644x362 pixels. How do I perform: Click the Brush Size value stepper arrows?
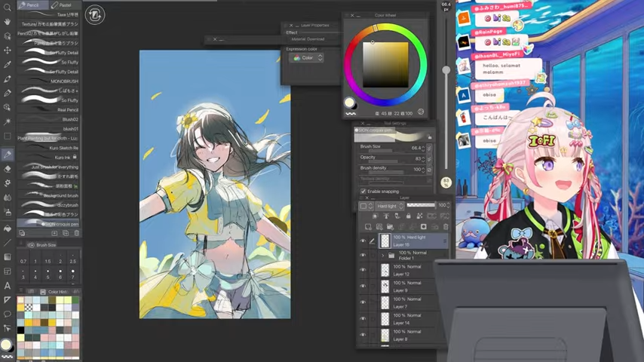pos(423,149)
